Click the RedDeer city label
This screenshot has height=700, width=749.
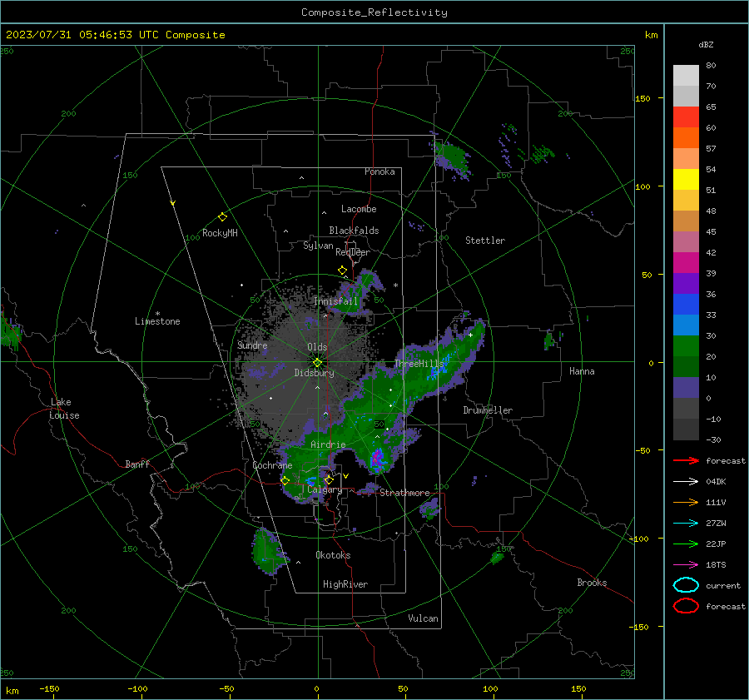[353, 252]
